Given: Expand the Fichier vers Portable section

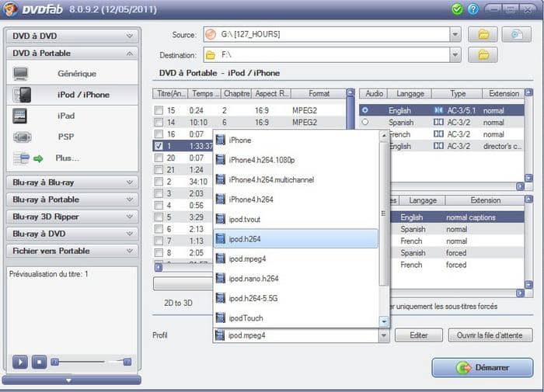Looking at the screenshot, I should (x=71, y=251).
